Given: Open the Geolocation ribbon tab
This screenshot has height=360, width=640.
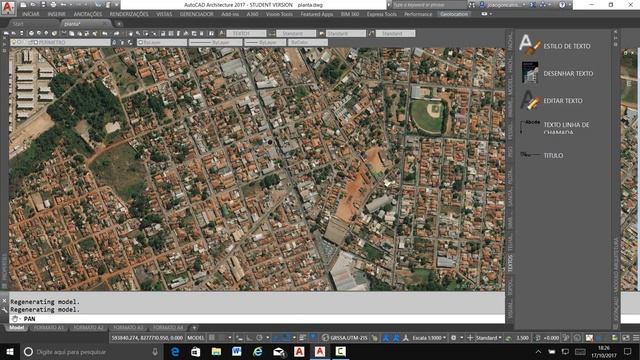Looking at the screenshot, I should point(454,14).
